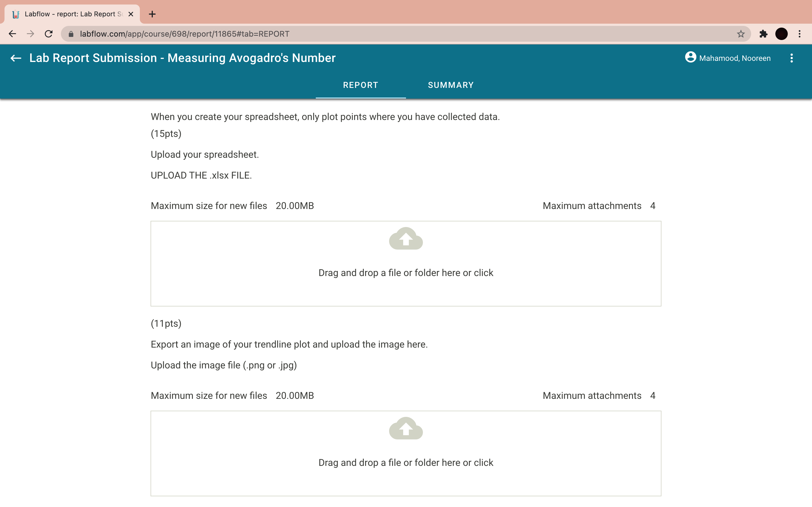Open Chrome three-dot menu
The width and height of the screenshot is (812, 507).
tap(800, 34)
